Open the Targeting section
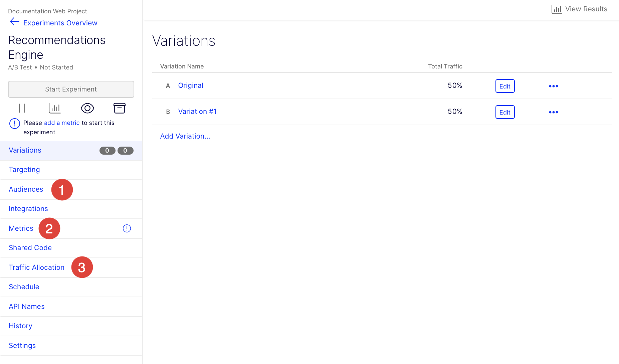The image size is (619, 364). point(24,170)
